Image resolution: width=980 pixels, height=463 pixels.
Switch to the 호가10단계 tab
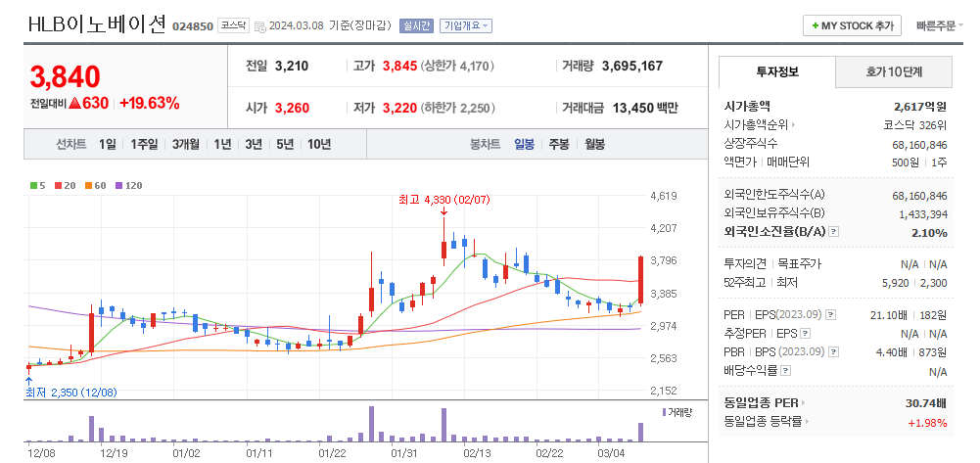(x=894, y=71)
